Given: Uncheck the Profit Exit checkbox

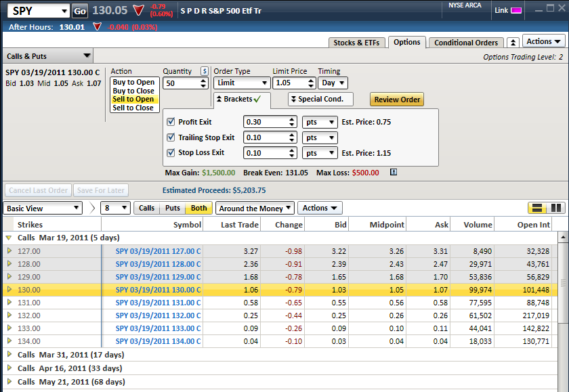Looking at the screenshot, I should [x=171, y=122].
